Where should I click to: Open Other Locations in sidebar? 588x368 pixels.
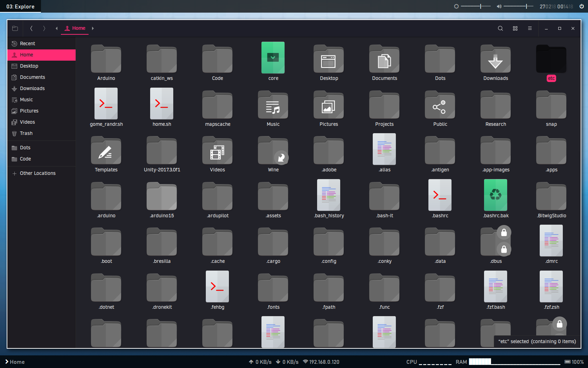tap(41, 173)
